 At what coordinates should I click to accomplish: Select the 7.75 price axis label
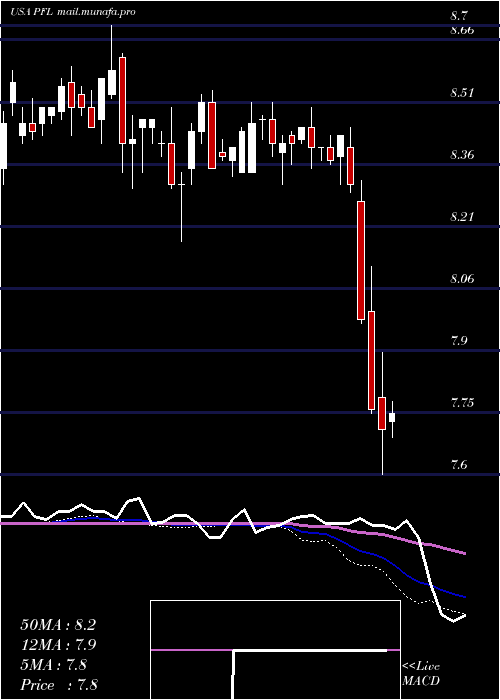462,403
